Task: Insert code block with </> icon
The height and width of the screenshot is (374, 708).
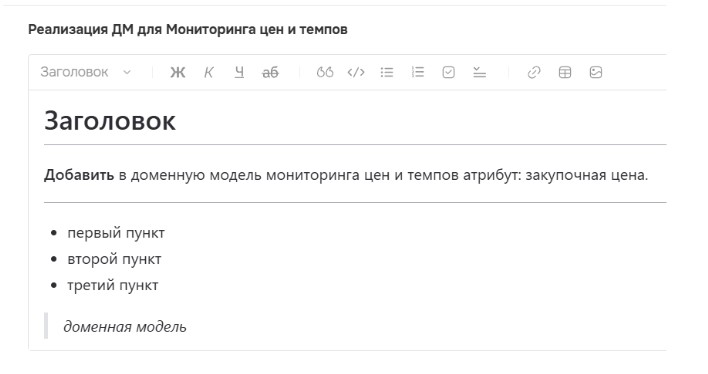Action: (356, 72)
